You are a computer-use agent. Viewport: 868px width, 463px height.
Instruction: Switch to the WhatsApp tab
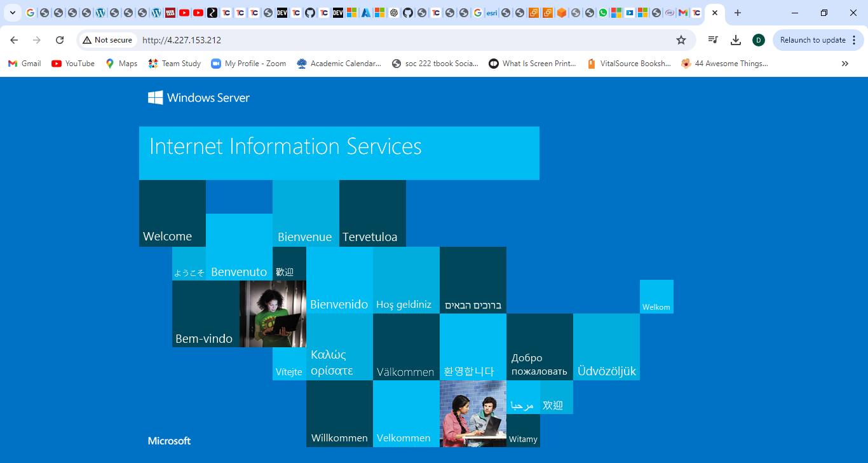603,13
